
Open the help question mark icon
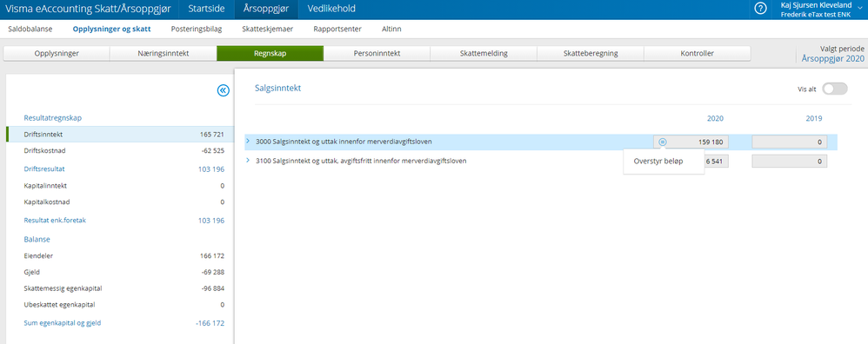[x=761, y=9]
